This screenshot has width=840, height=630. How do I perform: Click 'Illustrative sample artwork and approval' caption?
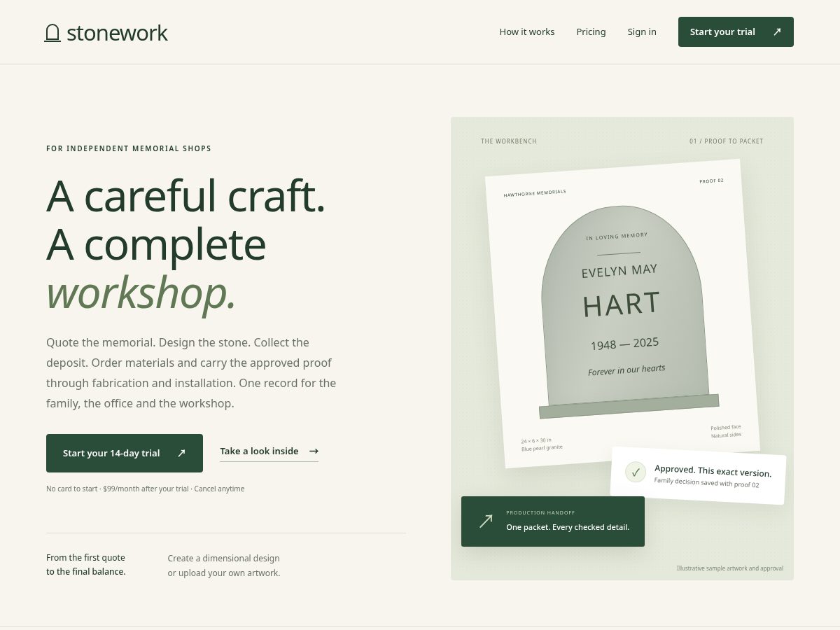(x=730, y=568)
